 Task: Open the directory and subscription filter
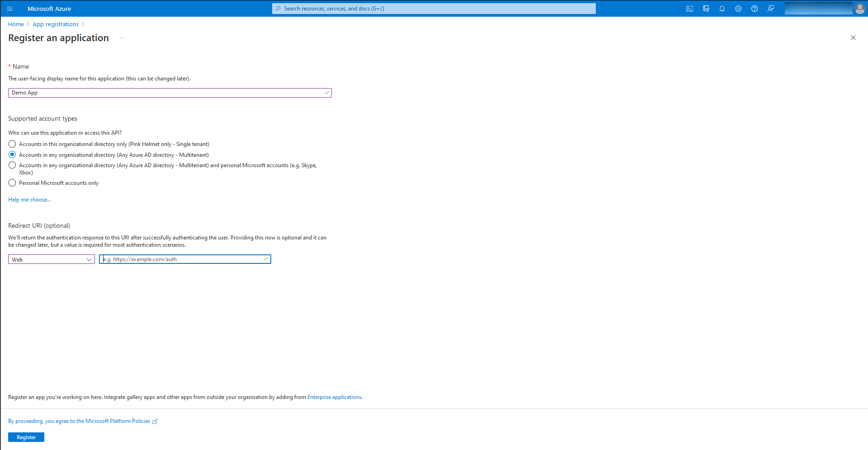(706, 9)
